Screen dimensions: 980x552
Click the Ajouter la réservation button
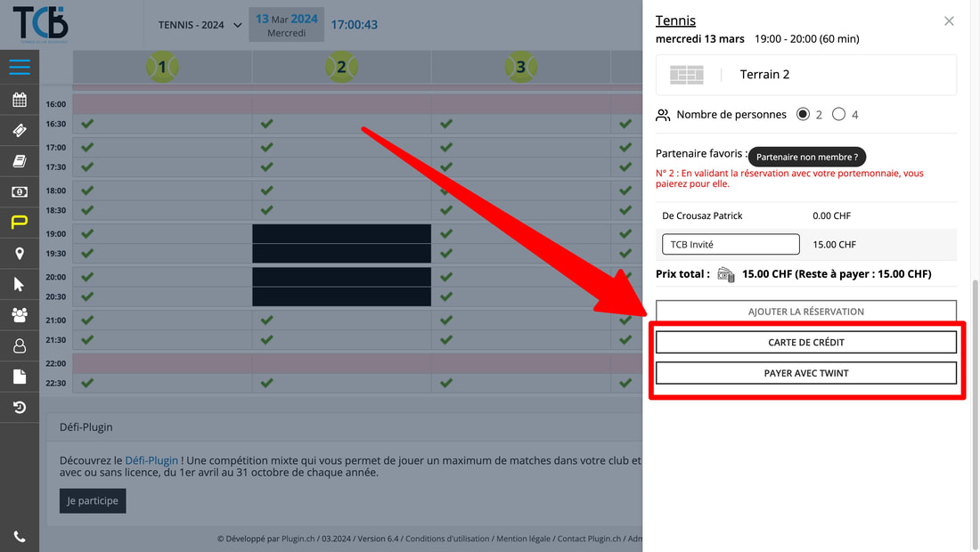805,312
